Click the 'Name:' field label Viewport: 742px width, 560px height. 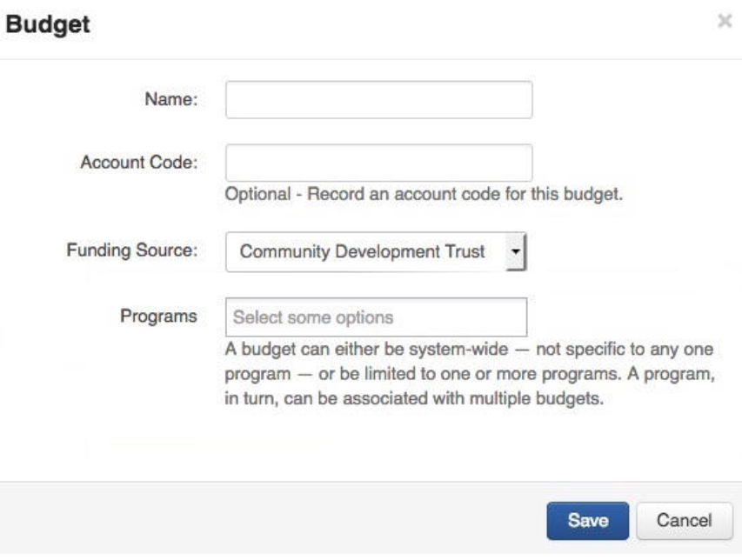170,100
